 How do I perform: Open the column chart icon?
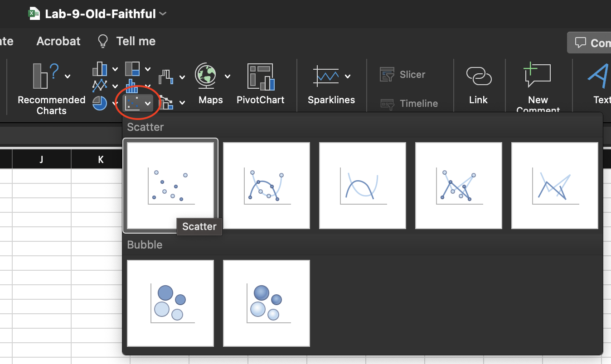(x=100, y=69)
